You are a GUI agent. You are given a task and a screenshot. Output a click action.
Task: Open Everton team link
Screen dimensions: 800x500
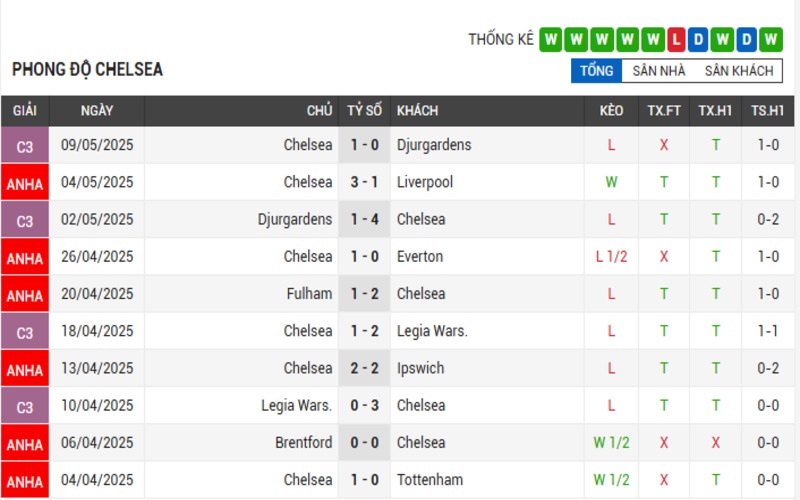(x=420, y=256)
